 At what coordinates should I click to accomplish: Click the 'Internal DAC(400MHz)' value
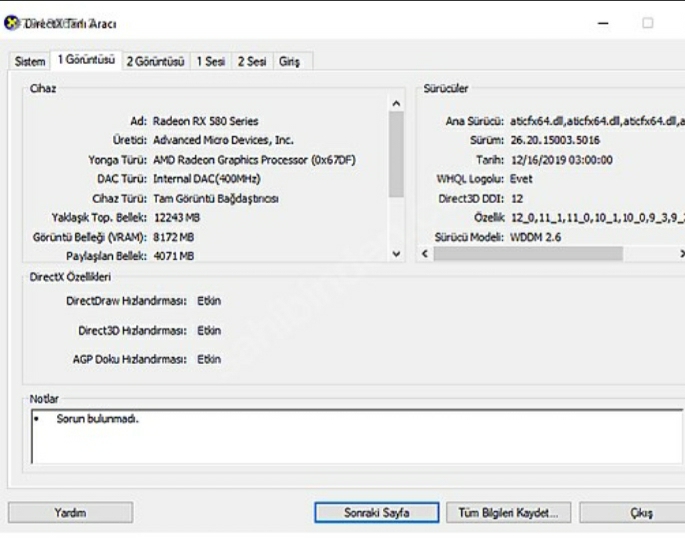207,179
